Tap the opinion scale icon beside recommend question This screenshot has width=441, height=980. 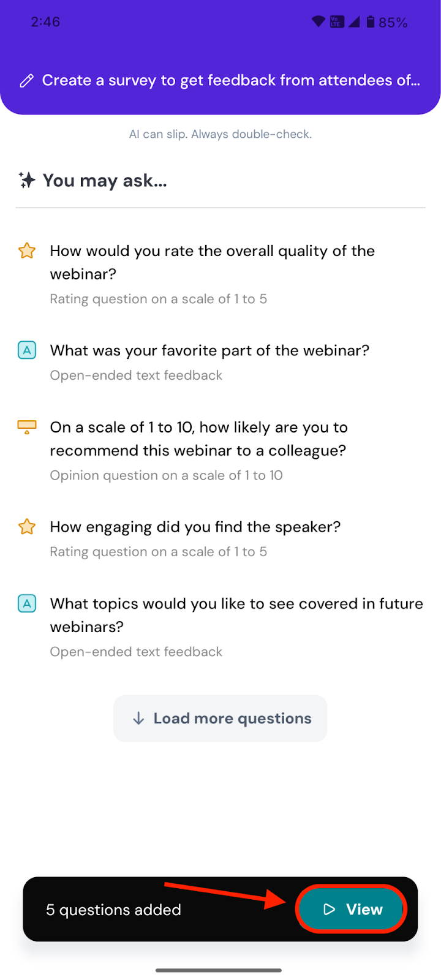tap(27, 427)
